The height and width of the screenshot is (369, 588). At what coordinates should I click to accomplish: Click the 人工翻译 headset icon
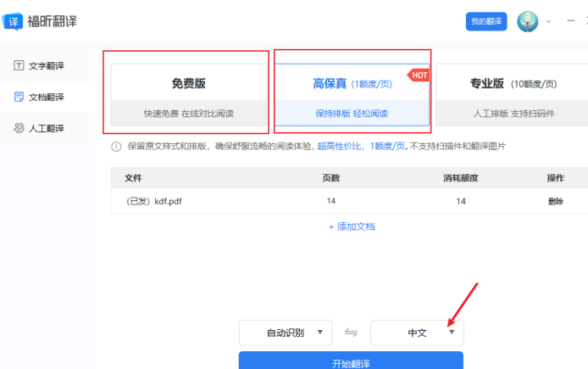click(x=19, y=128)
